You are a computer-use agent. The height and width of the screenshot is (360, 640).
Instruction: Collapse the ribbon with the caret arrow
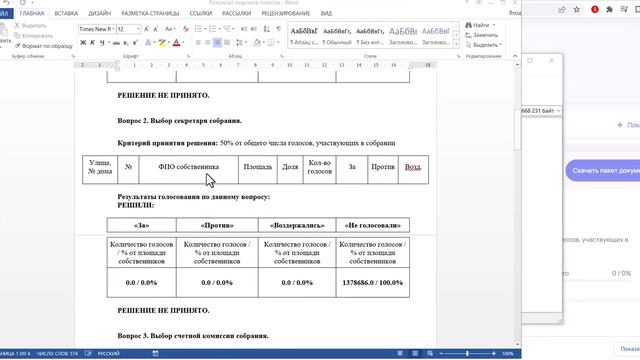(x=515, y=56)
